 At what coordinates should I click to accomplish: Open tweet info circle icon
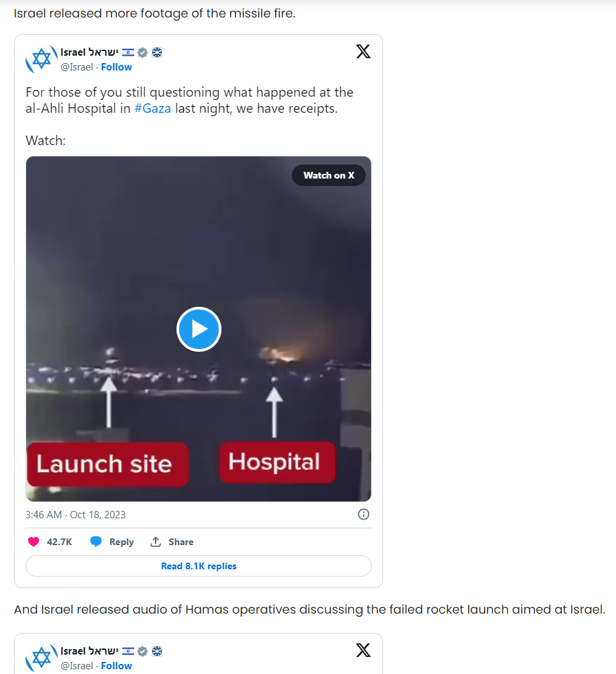point(364,514)
